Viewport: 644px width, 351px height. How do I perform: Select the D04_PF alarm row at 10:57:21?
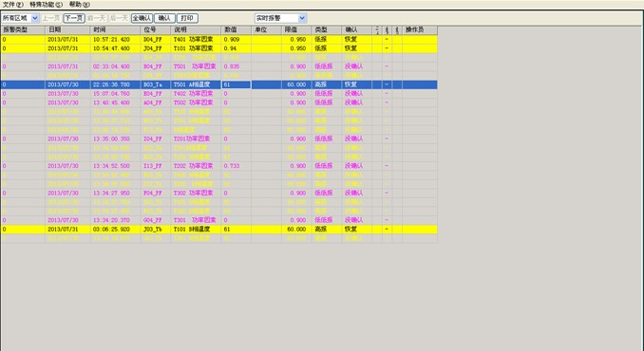(218, 39)
